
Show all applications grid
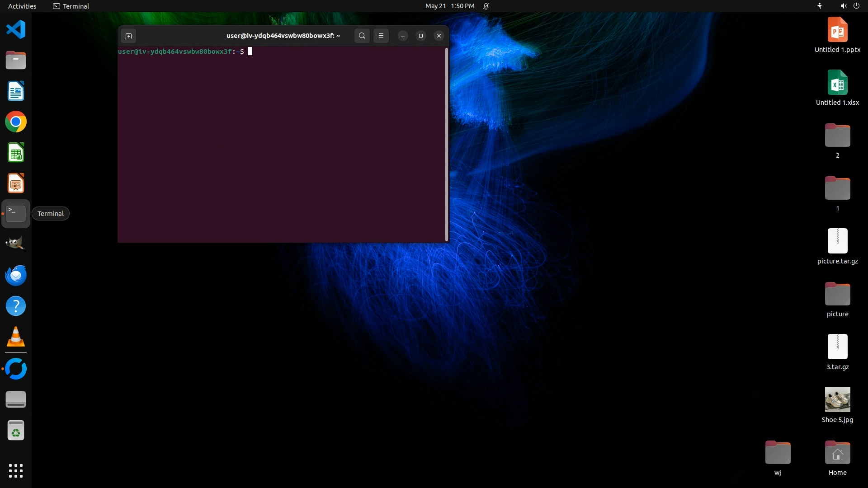tap(16, 470)
